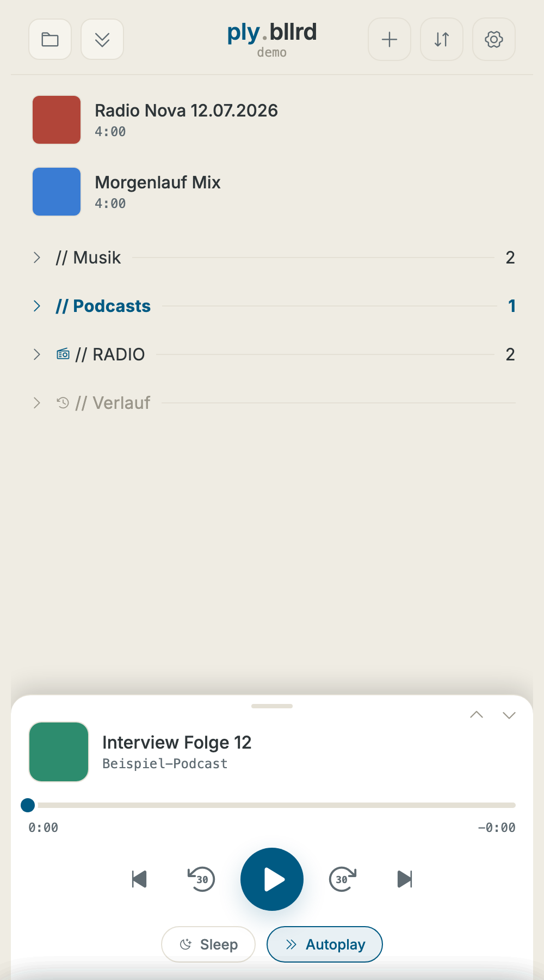Screen dimensions: 544x980
Task: Open the folder browser icon
Action: 50,39
